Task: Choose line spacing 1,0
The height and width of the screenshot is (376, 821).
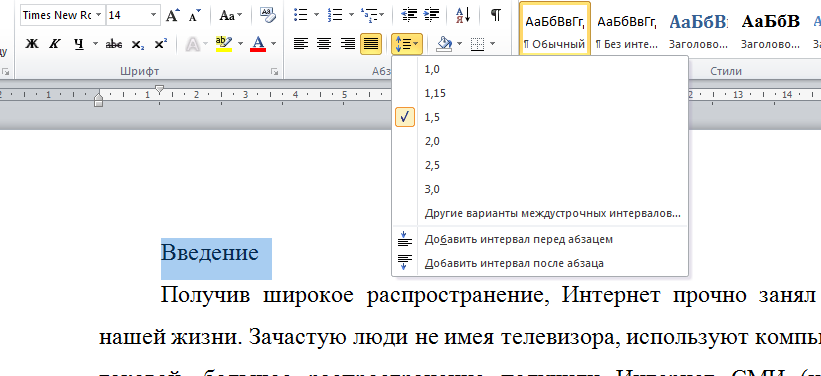Action: point(540,69)
